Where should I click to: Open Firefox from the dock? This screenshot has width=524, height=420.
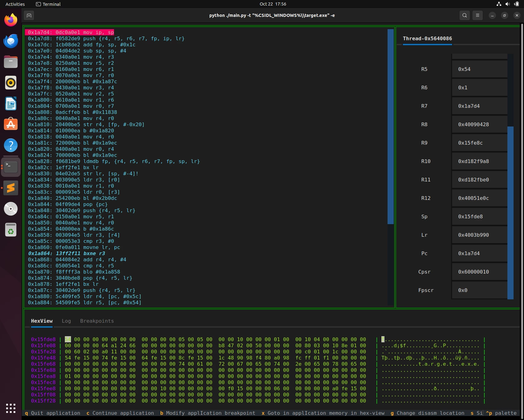[11, 20]
